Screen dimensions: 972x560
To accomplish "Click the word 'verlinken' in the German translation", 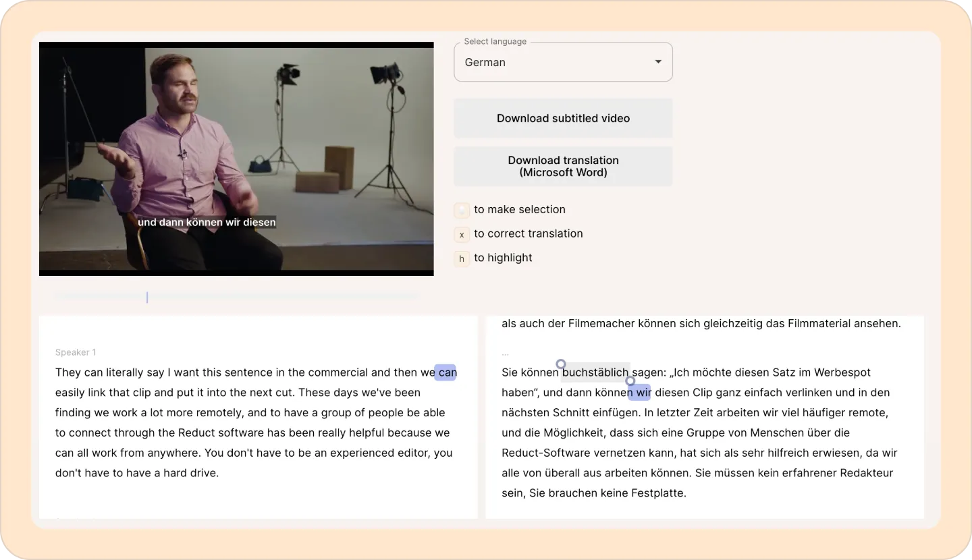I will (x=809, y=393).
